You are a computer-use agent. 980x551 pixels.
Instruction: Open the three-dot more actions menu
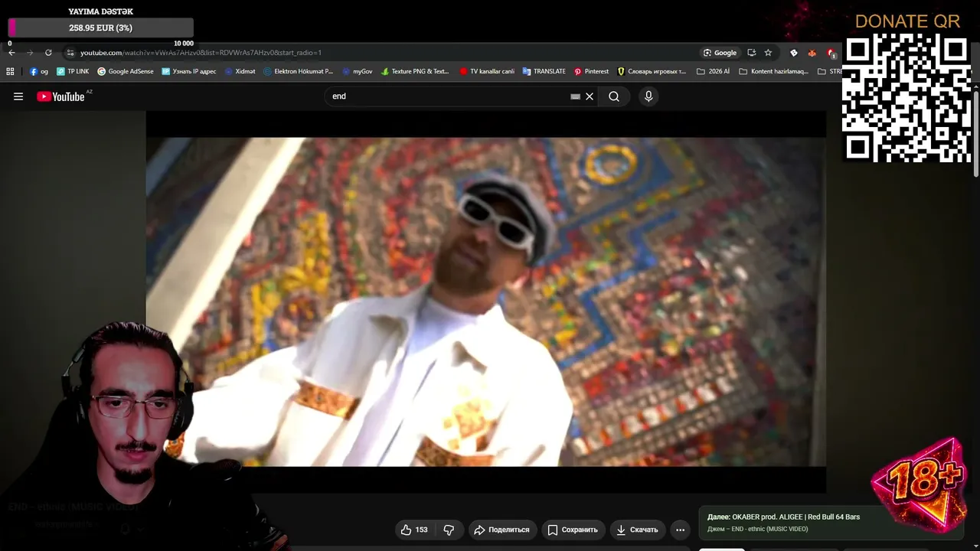(680, 530)
